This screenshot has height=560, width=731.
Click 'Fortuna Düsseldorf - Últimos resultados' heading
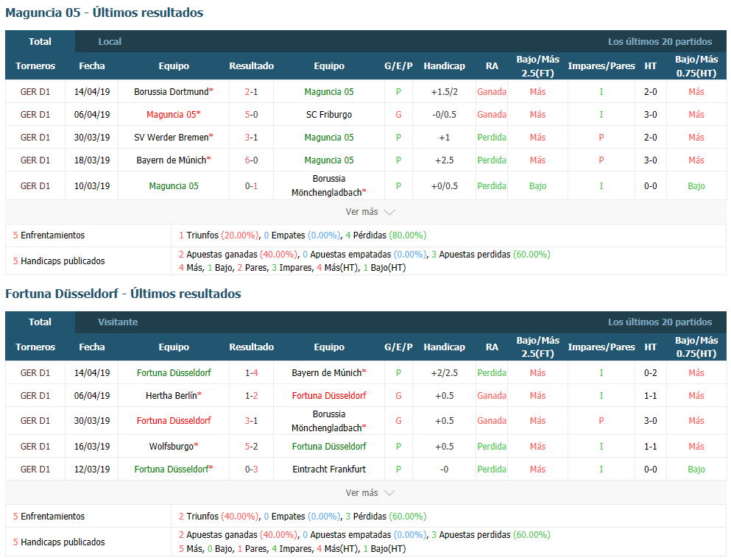(x=123, y=294)
